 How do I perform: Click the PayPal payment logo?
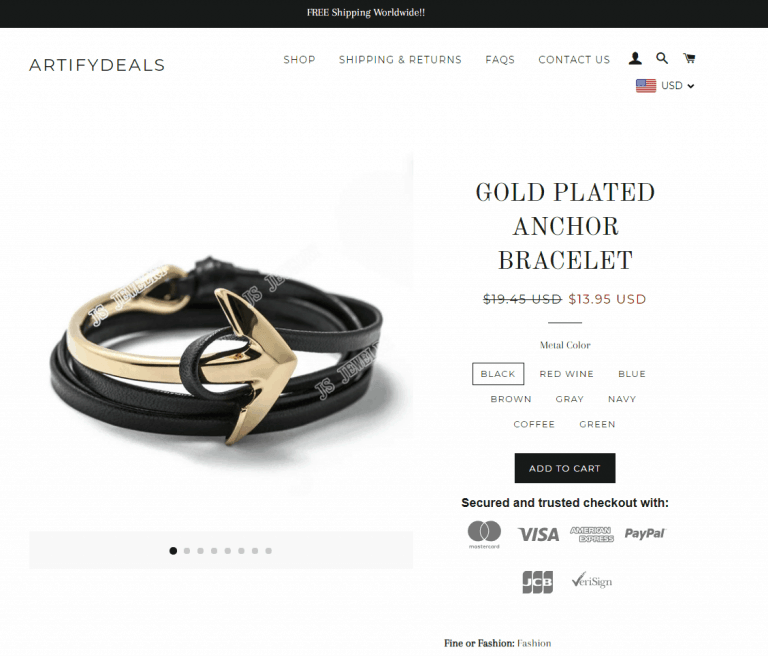[x=645, y=533]
